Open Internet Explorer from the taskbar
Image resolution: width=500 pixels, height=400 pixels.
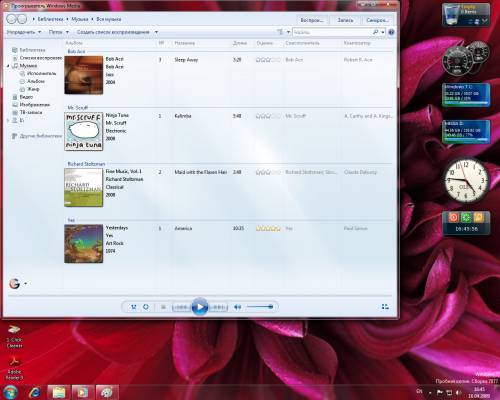coord(34,392)
